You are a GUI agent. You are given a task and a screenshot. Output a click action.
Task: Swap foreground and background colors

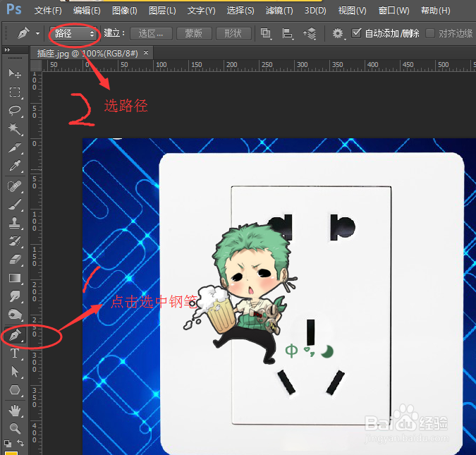pyautogui.click(x=20, y=443)
